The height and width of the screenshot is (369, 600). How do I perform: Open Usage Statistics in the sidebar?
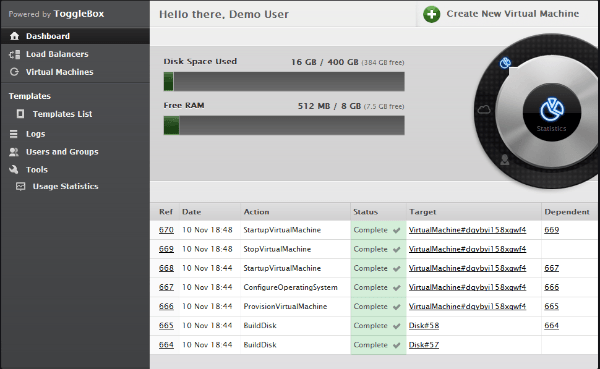point(65,186)
